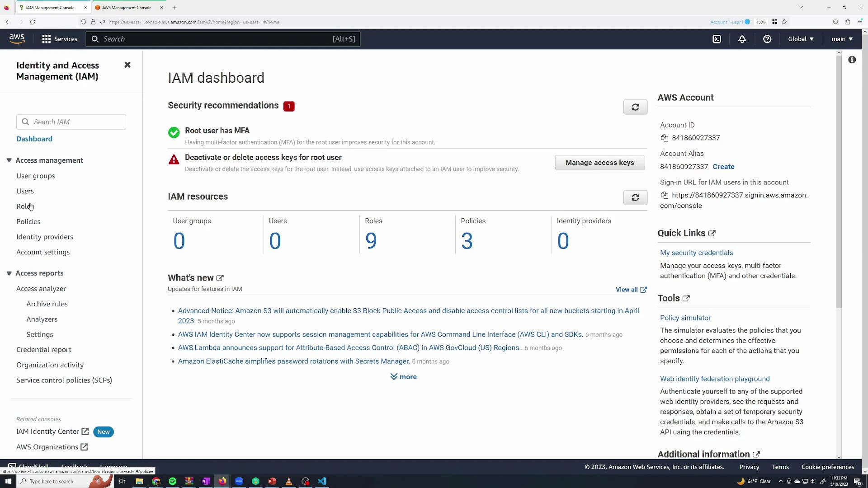Refresh the Security recommendations panel
Viewport: 868px width, 488px height.
635,107
